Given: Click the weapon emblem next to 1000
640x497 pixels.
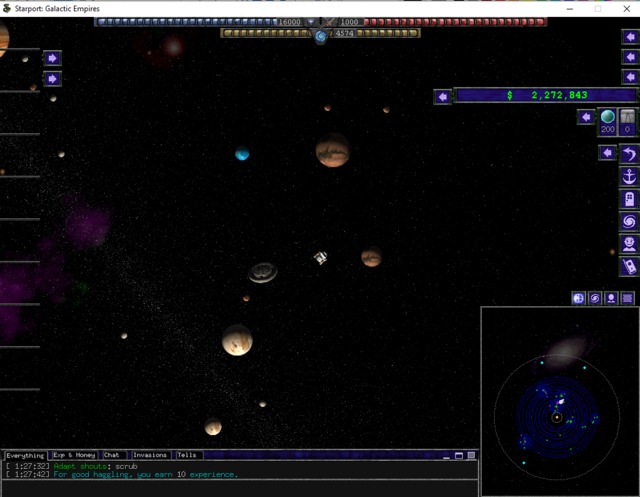Looking at the screenshot, I should point(331,22).
